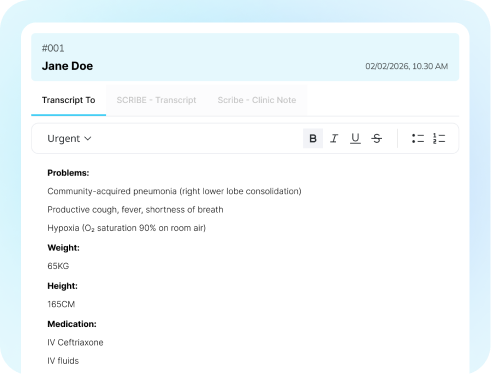The height and width of the screenshot is (375, 491).
Task: Click the Height: heading
Action: click(x=62, y=286)
